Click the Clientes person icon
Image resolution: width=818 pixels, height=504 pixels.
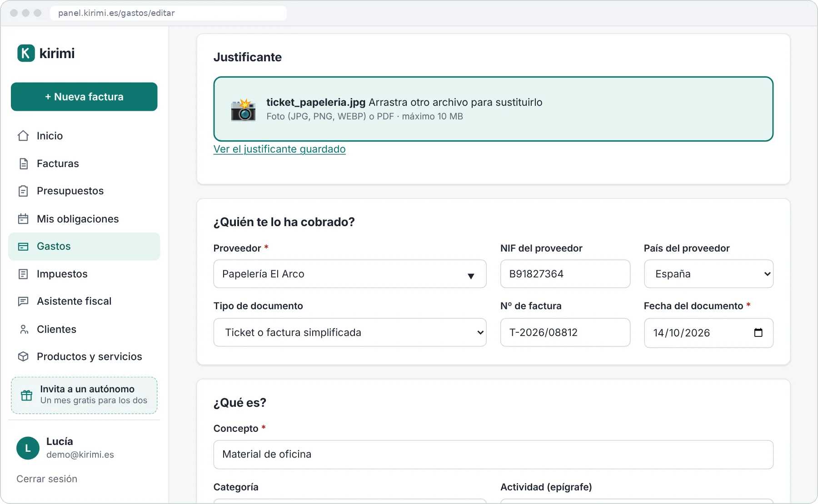click(23, 329)
